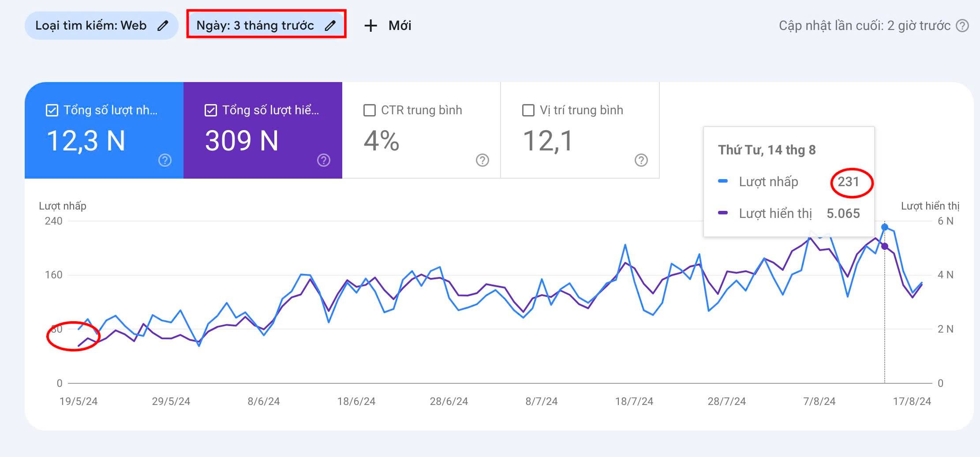Click the right Lượt hiển thị axis title
The width and height of the screenshot is (980, 457).
(930, 206)
